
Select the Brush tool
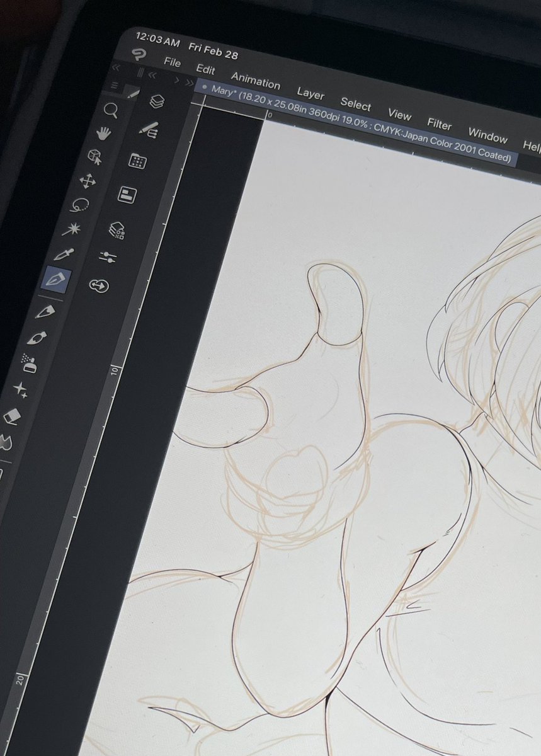tap(38, 338)
